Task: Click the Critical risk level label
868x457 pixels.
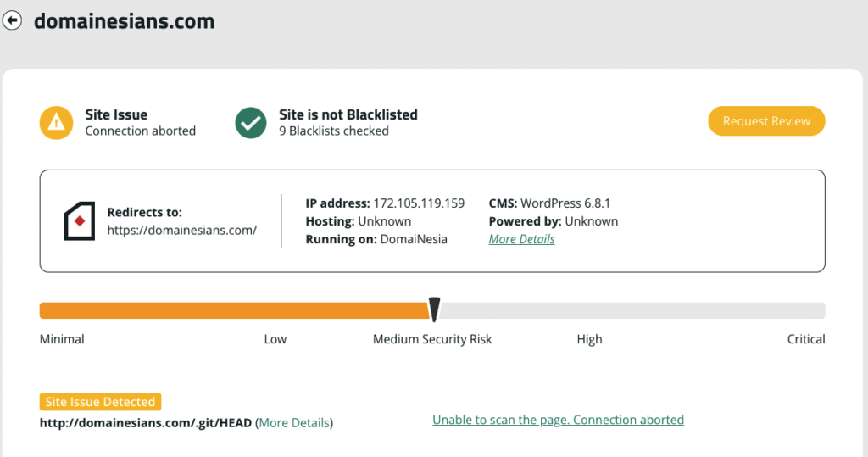Action: click(806, 339)
